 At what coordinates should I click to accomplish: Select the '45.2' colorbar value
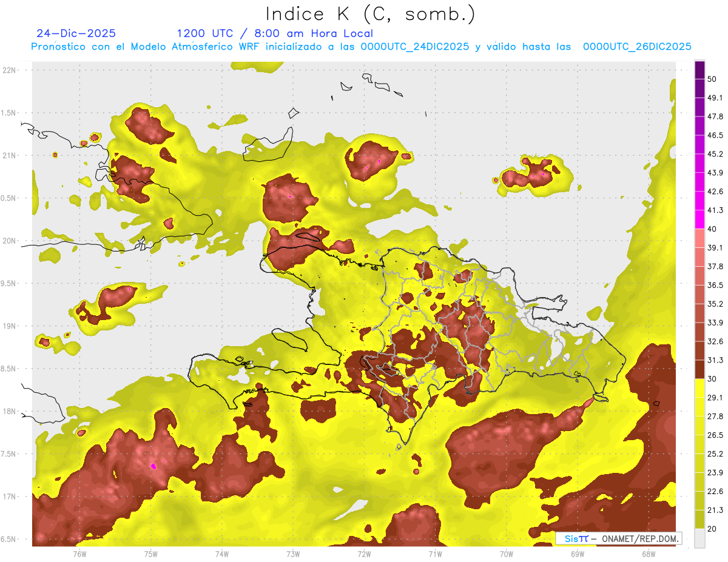pos(715,154)
